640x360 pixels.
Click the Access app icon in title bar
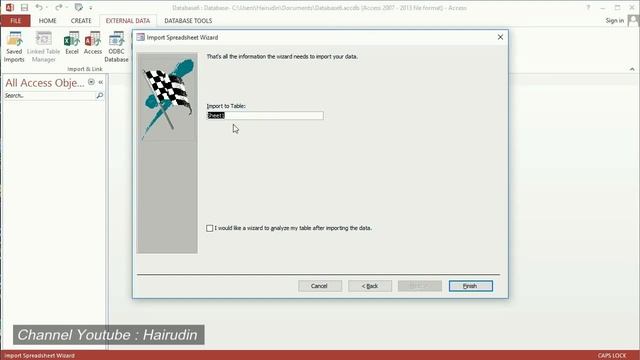[9, 7]
